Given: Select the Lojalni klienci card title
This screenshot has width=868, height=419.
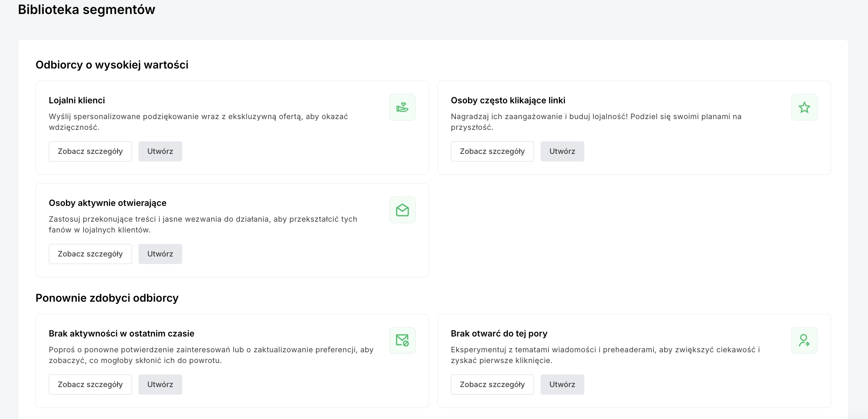Looking at the screenshot, I should pyautogui.click(x=77, y=100).
